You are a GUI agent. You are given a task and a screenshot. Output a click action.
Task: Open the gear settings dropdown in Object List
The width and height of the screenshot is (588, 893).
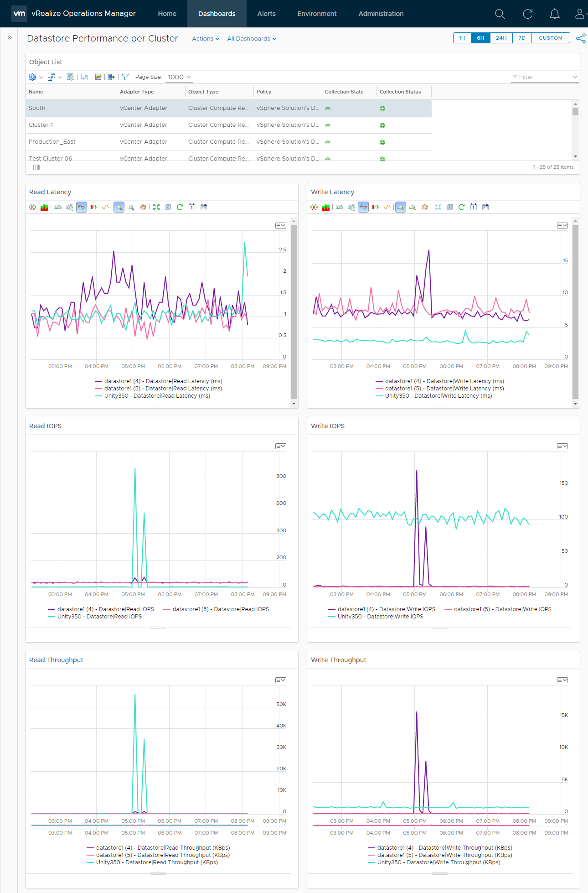point(36,77)
